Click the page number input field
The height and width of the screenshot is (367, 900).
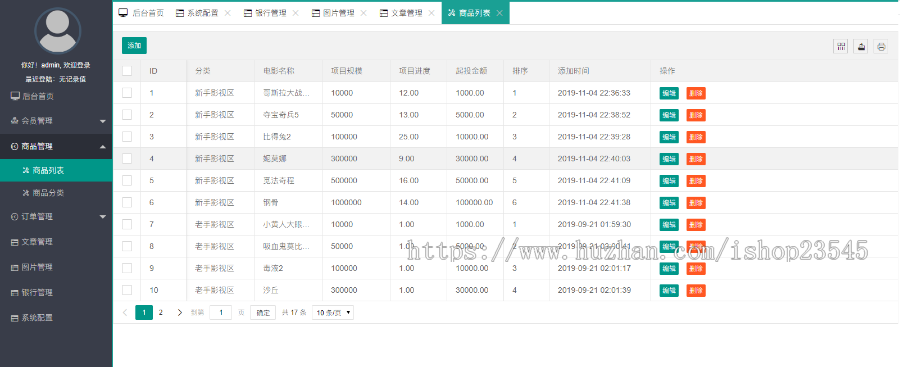220,312
